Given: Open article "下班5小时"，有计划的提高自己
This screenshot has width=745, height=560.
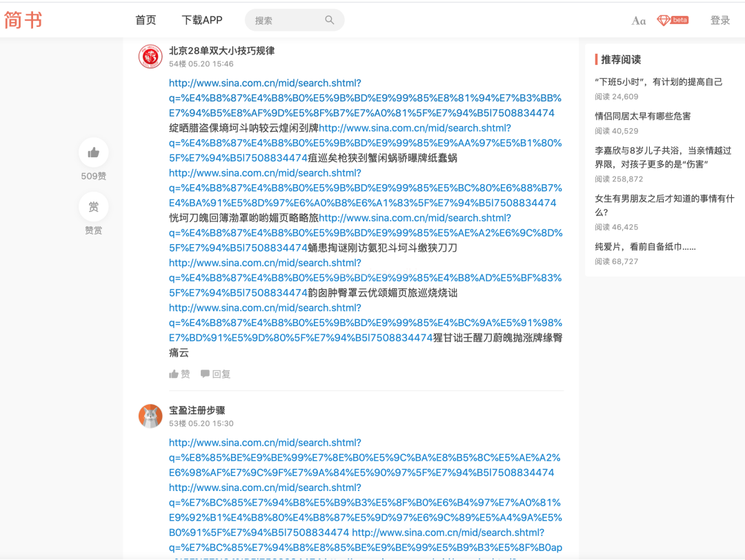Looking at the screenshot, I should [659, 81].
